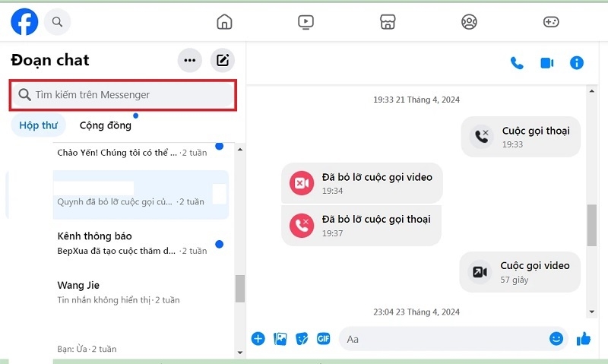The image size is (608, 364).
Task: Compose a new message with pencil icon
Action: click(223, 61)
